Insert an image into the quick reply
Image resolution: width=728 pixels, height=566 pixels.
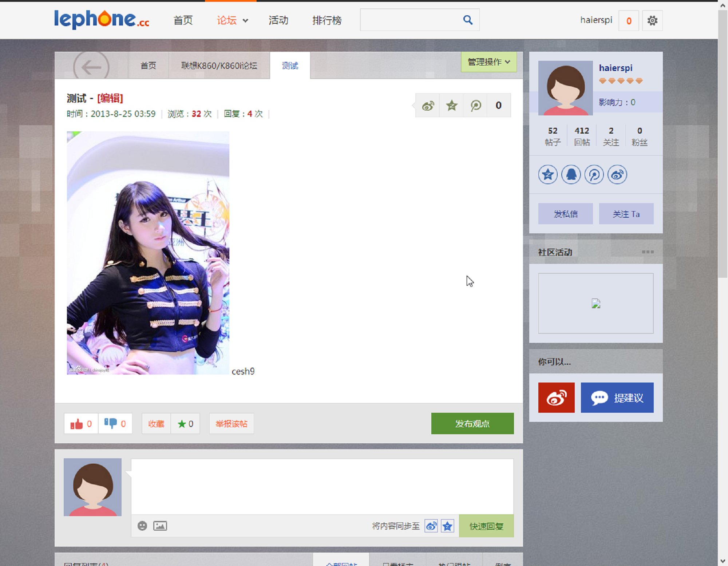click(x=160, y=526)
